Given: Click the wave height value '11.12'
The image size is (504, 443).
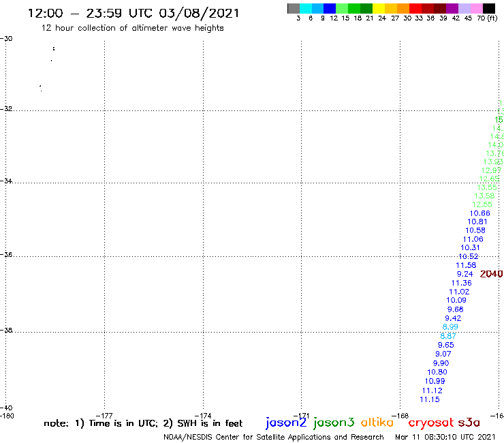Looking at the screenshot, I should click(x=432, y=391).
